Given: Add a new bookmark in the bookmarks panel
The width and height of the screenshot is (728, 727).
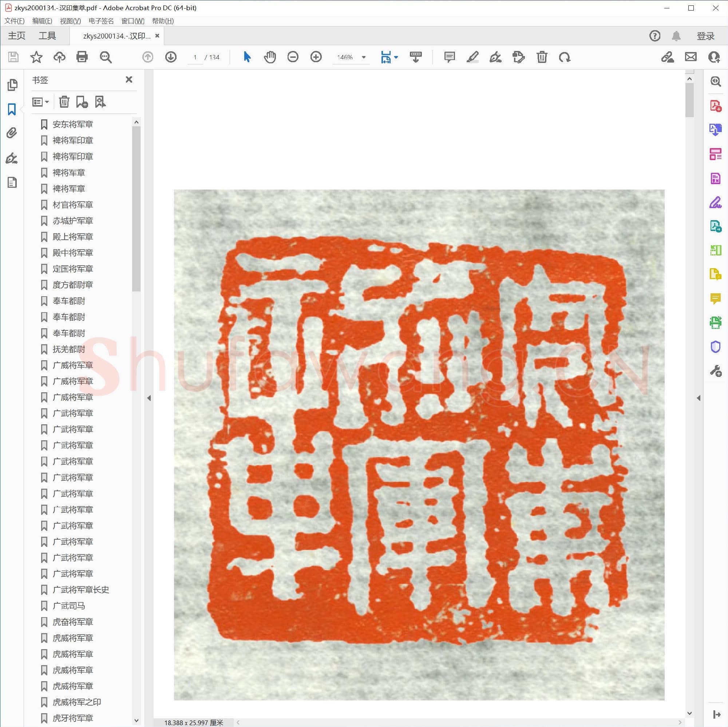Looking at the screenshot, I should 82,102.
